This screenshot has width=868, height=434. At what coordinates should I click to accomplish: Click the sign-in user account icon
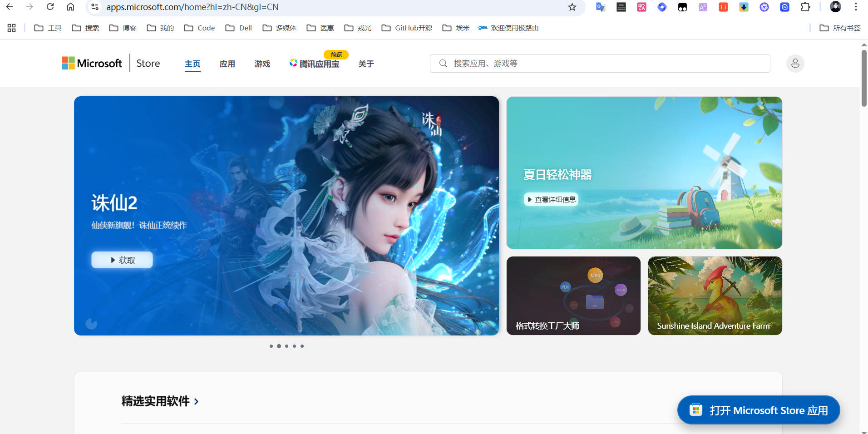pyautogui.click(x=795, y=64)
